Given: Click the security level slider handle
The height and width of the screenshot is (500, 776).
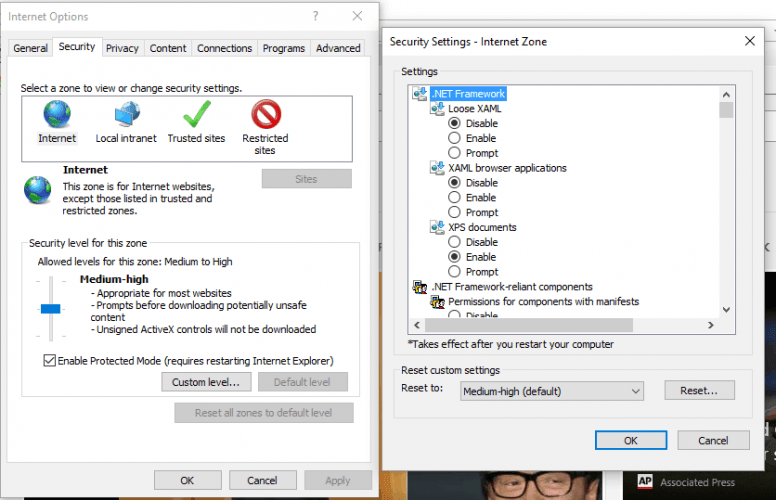Looking at the screenshot, I should point(50,309).
